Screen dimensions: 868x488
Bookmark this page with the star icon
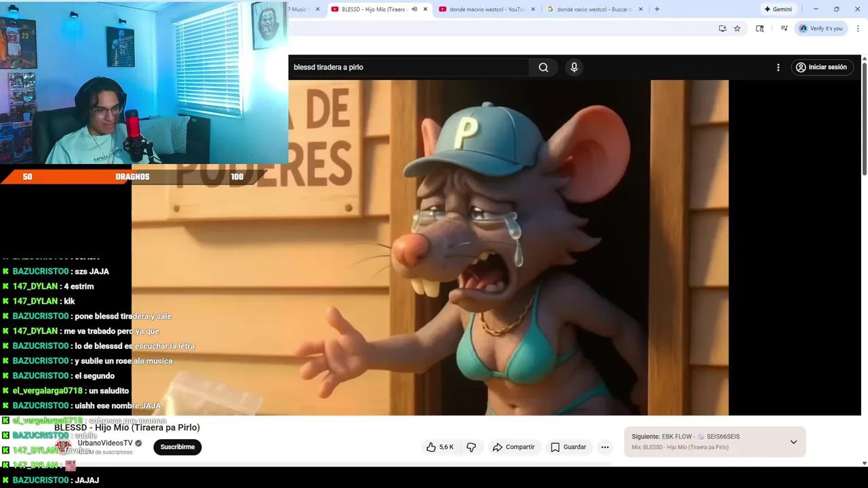[x=737, y=28]
